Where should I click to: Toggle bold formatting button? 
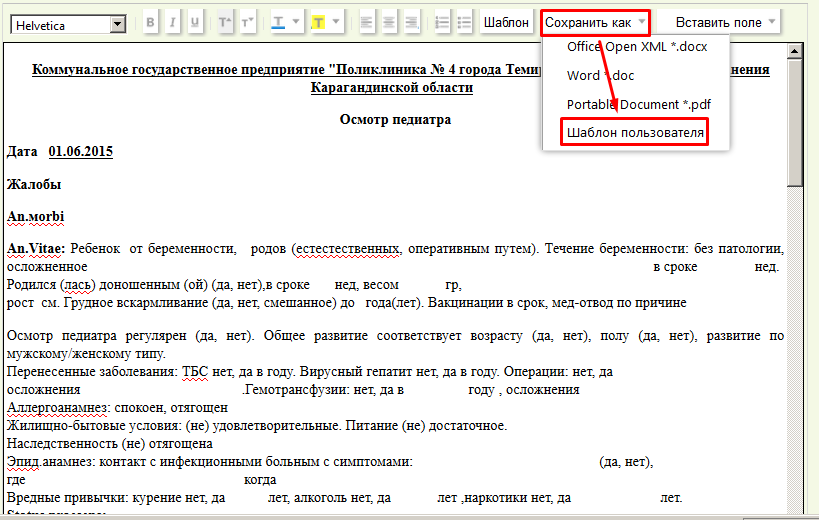point(150,22)
